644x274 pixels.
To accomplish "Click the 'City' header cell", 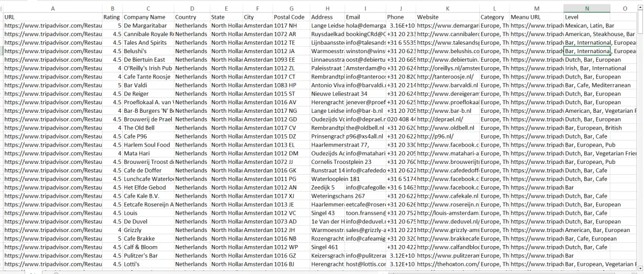I will [257, 17].
